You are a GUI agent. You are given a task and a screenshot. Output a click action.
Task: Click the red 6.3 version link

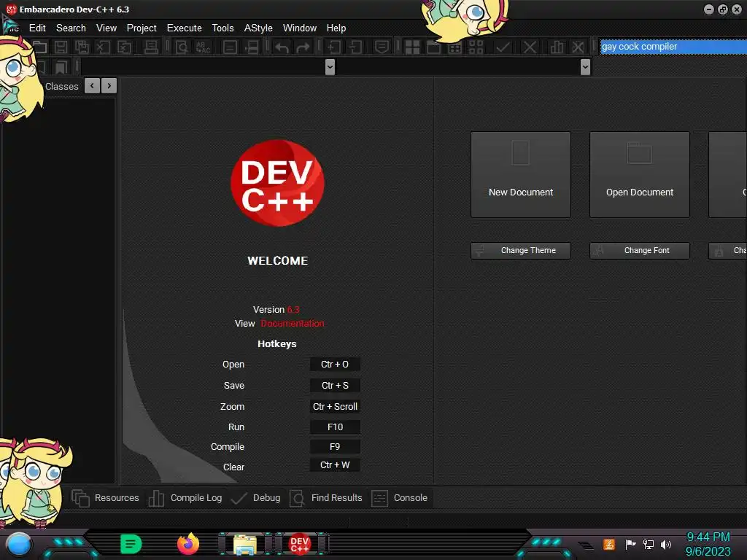click(293, 309)
